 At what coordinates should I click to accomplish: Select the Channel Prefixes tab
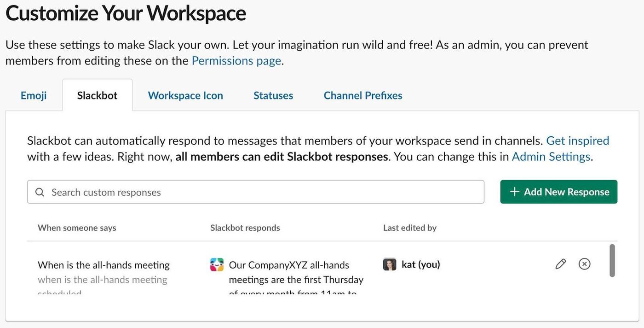362,95
